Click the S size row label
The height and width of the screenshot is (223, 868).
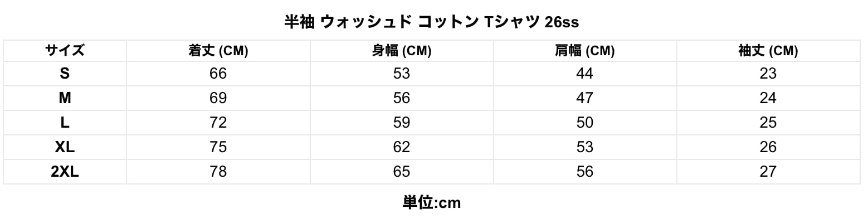click(x=65, y=74)
